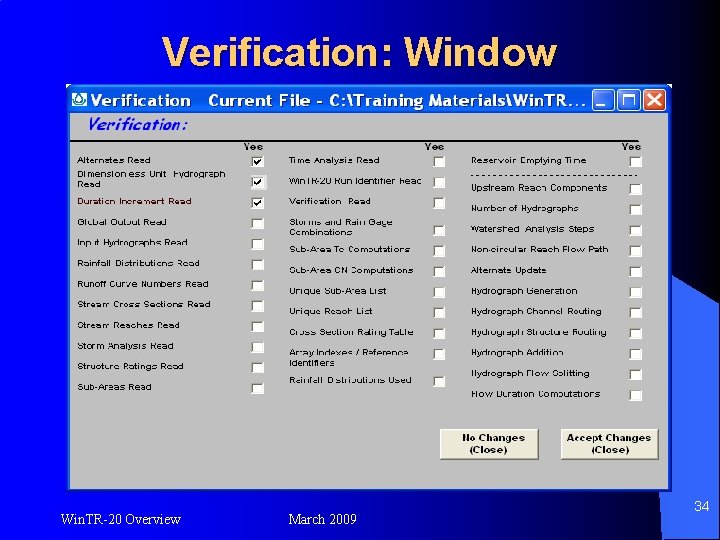
Task: Enable Rainfall Distributions Read checkbox
Action: [x=258, y=264]
